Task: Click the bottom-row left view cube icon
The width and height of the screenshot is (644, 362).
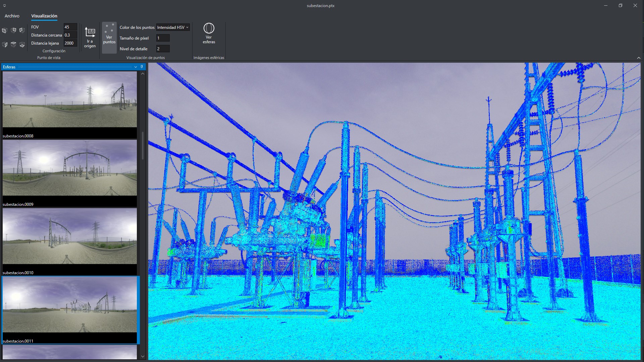Action: click(4, 45)
